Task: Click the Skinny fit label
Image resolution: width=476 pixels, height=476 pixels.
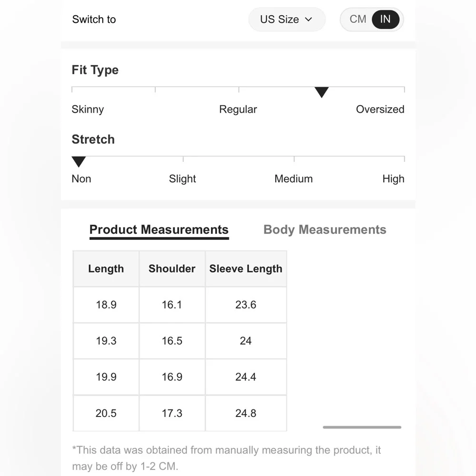Action: (88, 109)
